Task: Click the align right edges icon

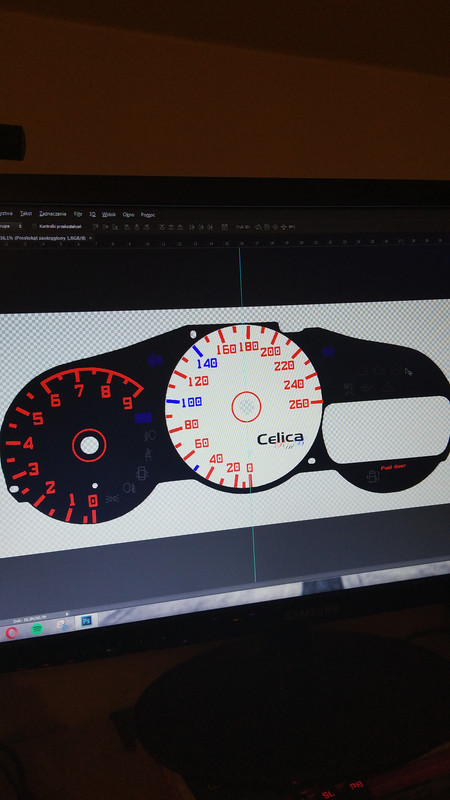Action: (146, 227)
